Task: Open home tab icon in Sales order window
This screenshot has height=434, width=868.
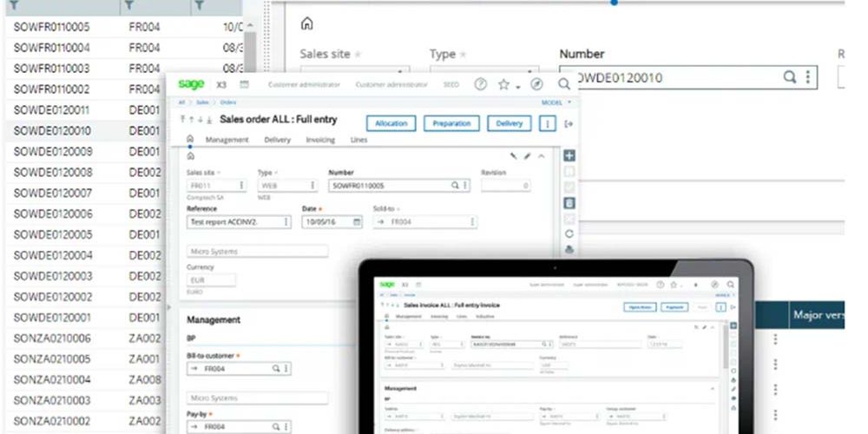Action: 190,138
